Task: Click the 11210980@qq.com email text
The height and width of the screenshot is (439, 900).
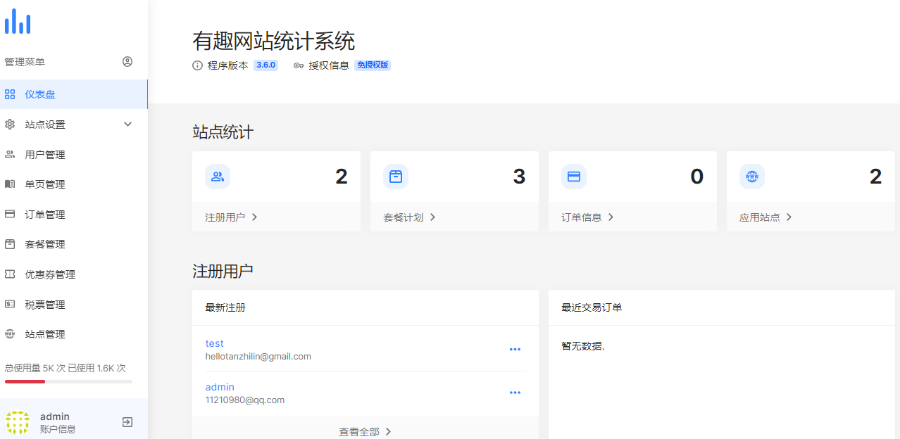Action: 245,400
